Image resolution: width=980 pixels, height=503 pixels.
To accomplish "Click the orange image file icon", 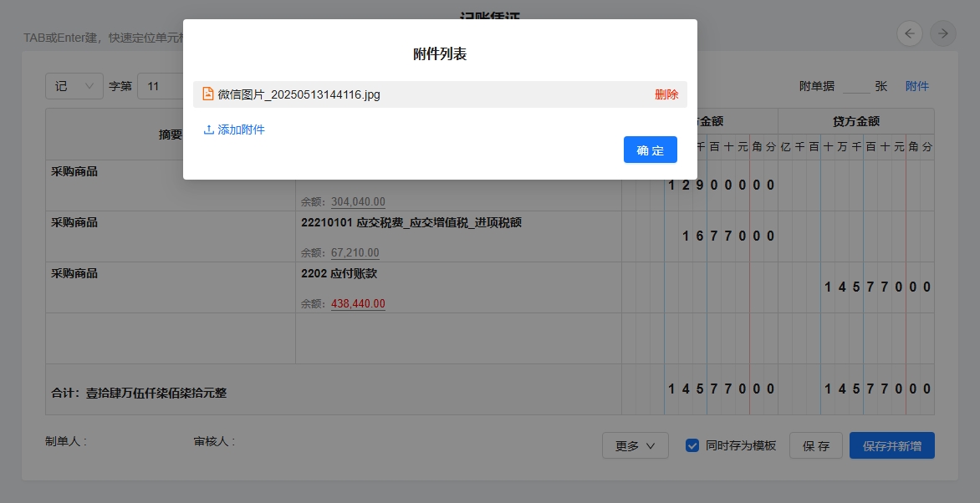I will pos(208,94).
